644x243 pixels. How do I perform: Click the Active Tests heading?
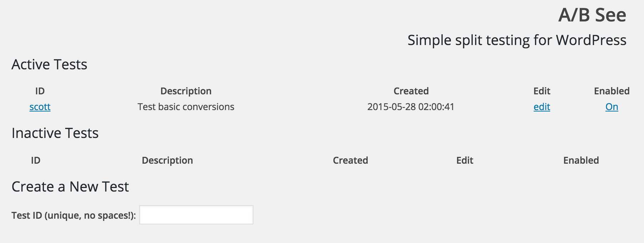pyautogui.click(x=49, y=65)
